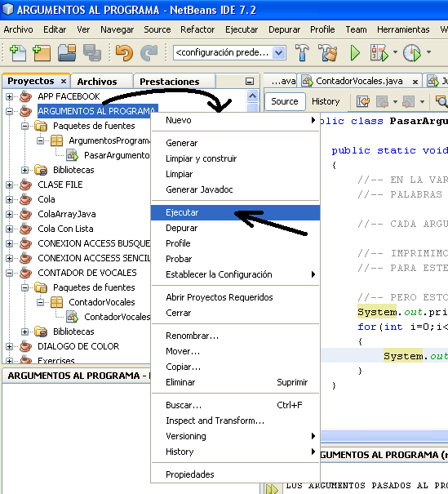Close the Proyectos tab
This screenshot has height=494, width=448.
[64, 82]
